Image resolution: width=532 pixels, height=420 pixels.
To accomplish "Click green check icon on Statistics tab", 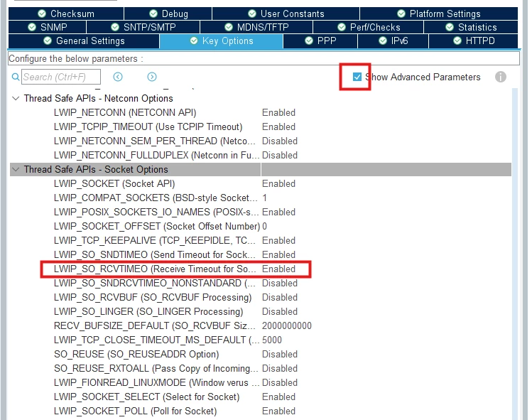I will (x=450, y=27).
